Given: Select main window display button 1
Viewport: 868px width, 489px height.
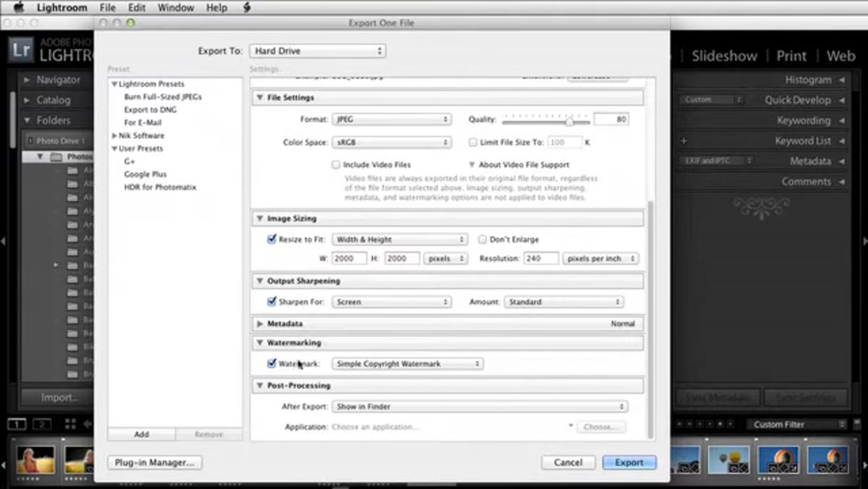Looking at the screenshot, I should (17, 424).
